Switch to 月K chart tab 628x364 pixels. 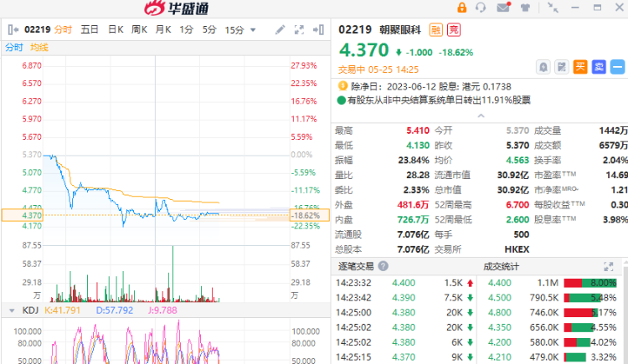163,29
